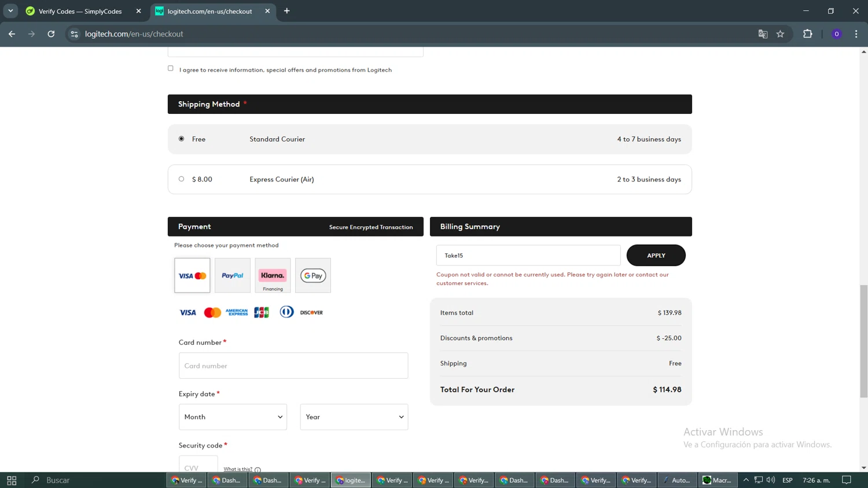
Task: Click the standalone Mastercard logo
Action: pyautogui.click(x=212, y=312)
